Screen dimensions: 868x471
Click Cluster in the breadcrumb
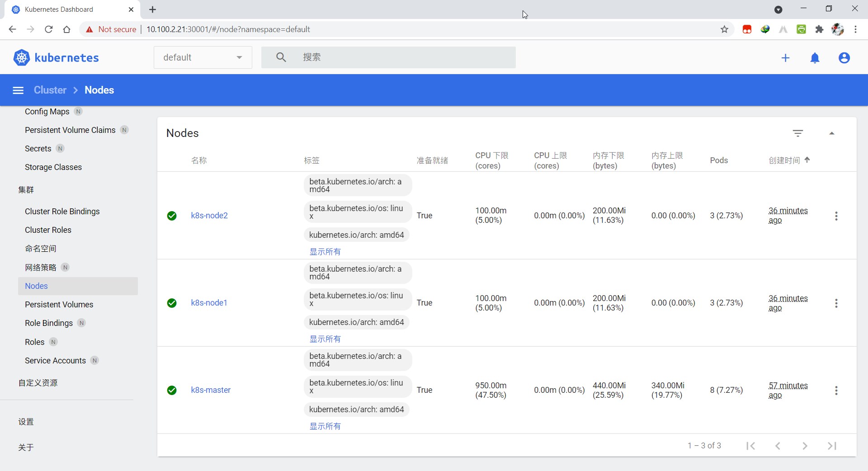[x=50, y=90]
